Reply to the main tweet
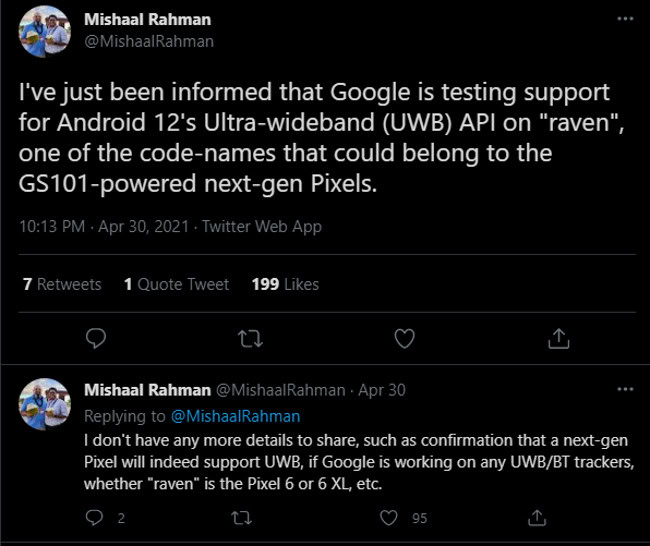The image size is (650, 546). coord(96,339)
